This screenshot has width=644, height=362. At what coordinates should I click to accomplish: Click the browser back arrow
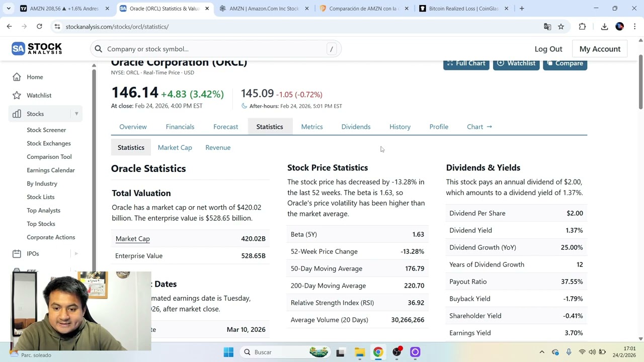pyautogui.click(x=9, y=27)
